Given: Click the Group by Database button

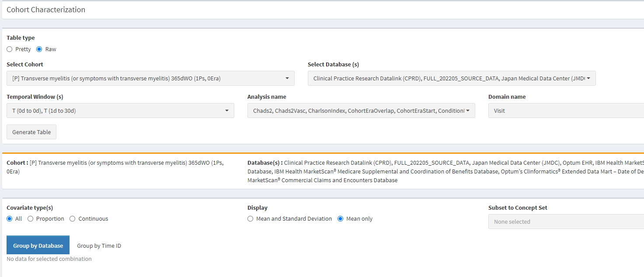Looking at the screenshot, I should 38,245.
